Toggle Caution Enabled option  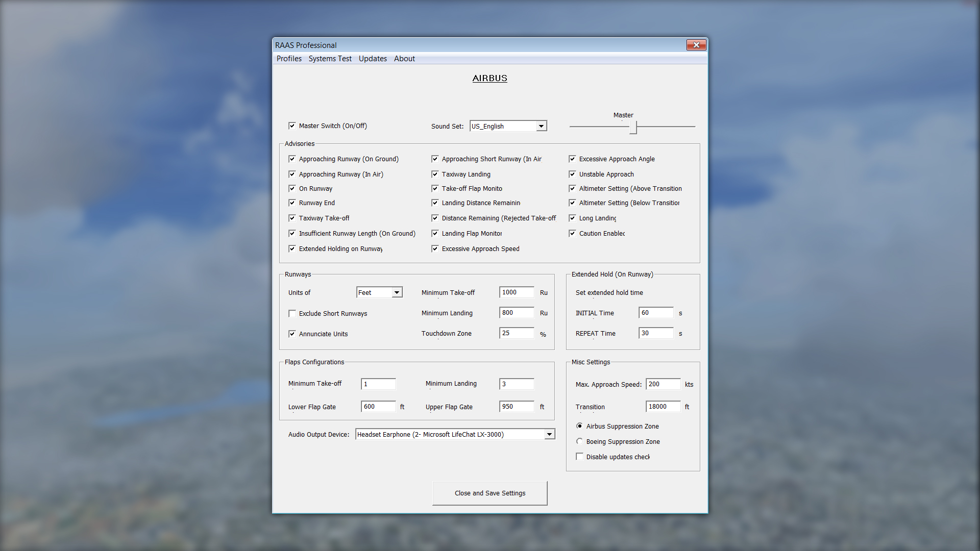click(573, 233)
